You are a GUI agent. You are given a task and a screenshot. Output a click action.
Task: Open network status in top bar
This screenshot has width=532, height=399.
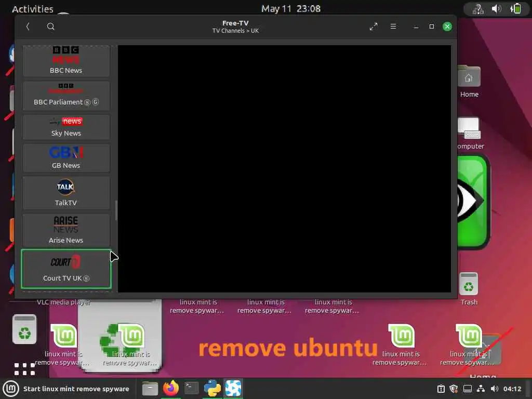[478, 9]
